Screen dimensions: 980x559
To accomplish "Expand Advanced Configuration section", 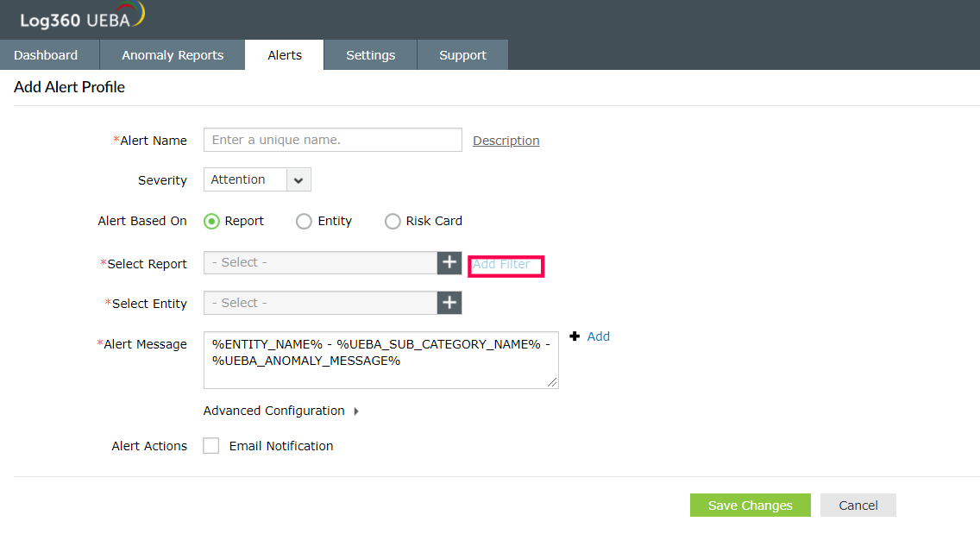I will click(x=281, y=411).
